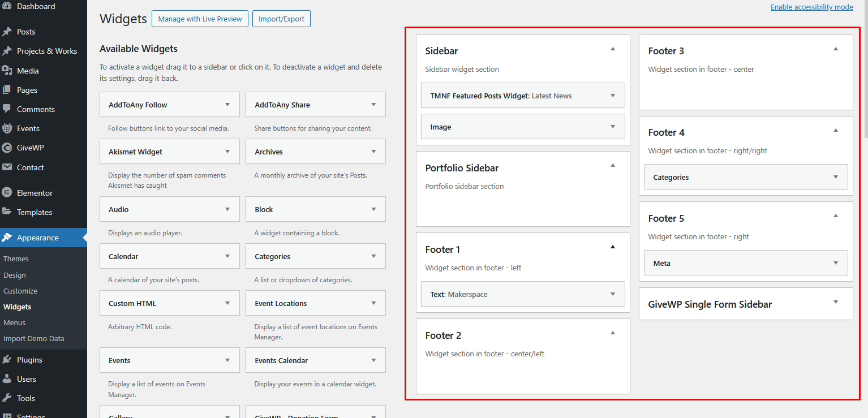The height and width of the screenshot is (418, 868).
Task: Click the Comments bubble icon
Action: [7, 109]
